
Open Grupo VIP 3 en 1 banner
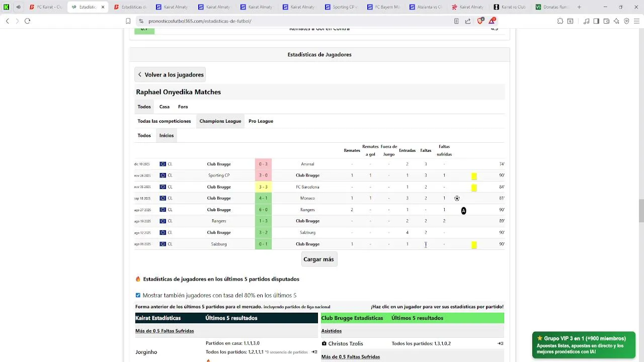(x=584, y=345)
